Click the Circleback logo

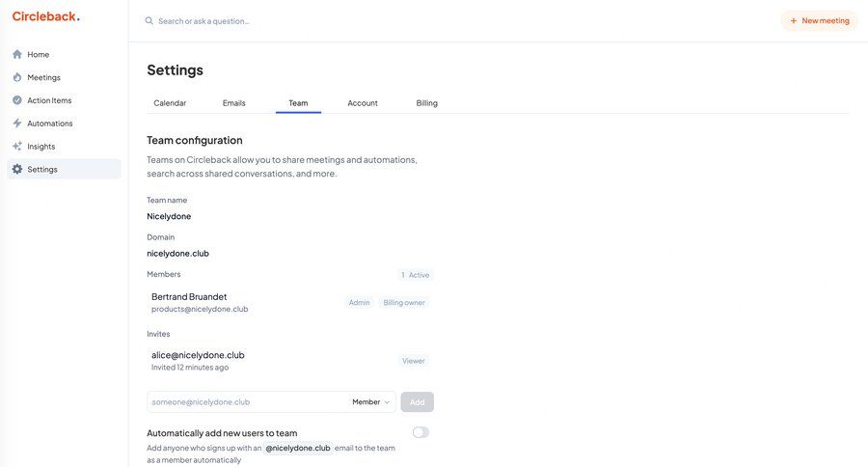click(45, 16)
